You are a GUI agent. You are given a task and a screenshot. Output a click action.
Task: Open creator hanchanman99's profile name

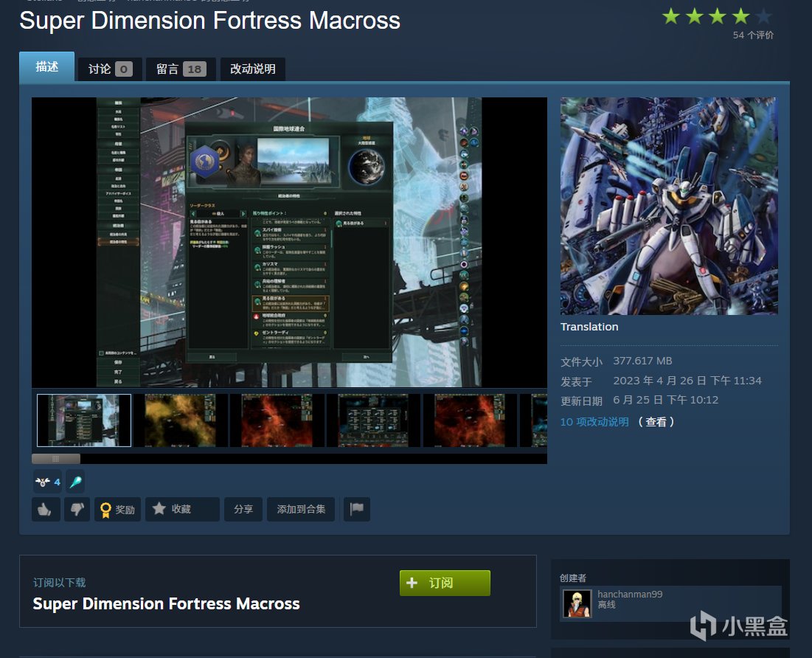(630, 595)
